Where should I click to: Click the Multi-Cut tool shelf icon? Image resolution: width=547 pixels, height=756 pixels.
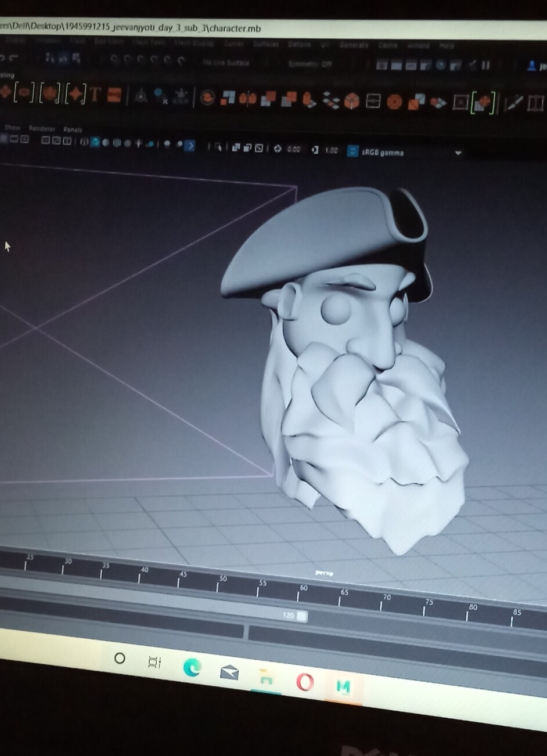click(514, 100)
